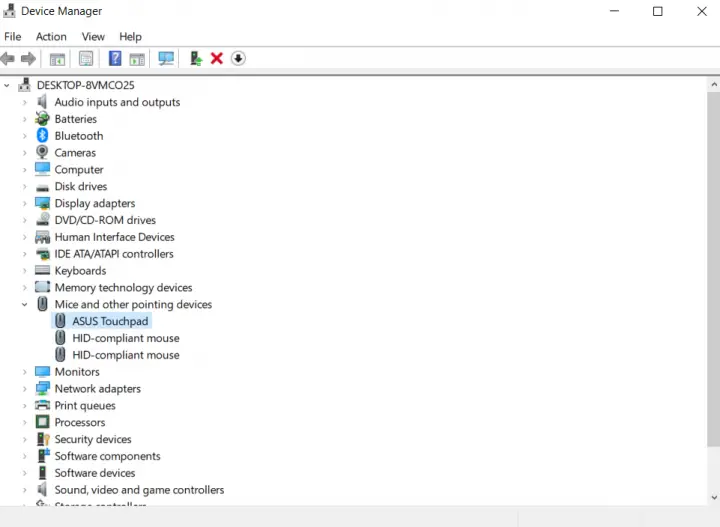Open the Action menu

click(x=51, y=36)
